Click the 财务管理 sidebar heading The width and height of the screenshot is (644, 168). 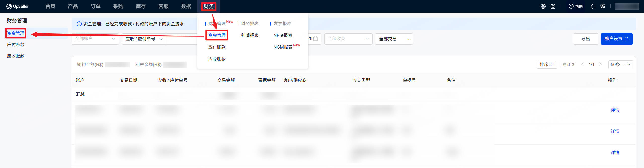(17, 21)
